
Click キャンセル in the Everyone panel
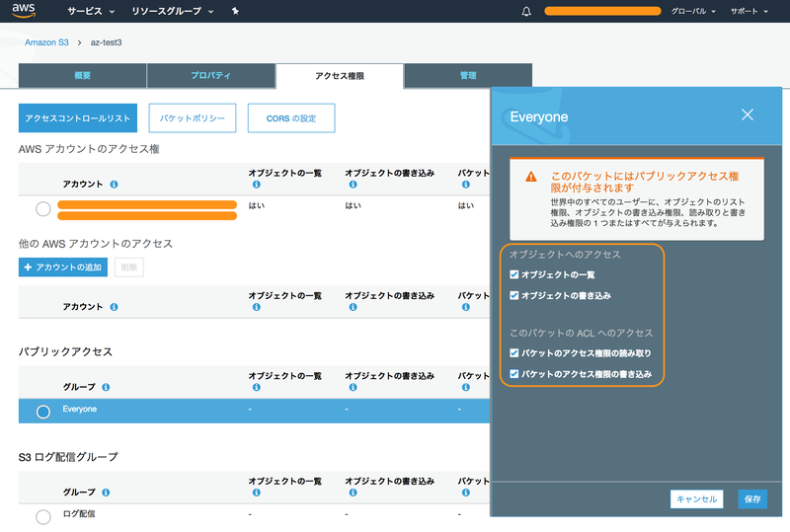[697, 498]
